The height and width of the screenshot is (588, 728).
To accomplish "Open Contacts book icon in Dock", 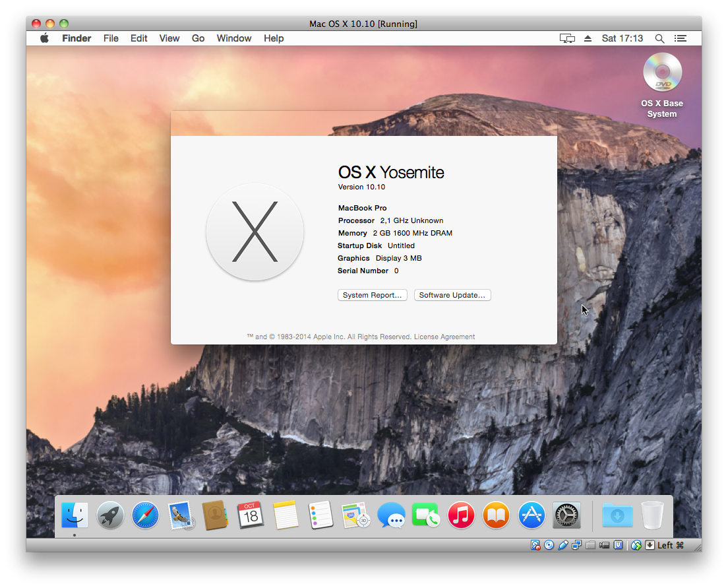I will click(x=215, y=515).
